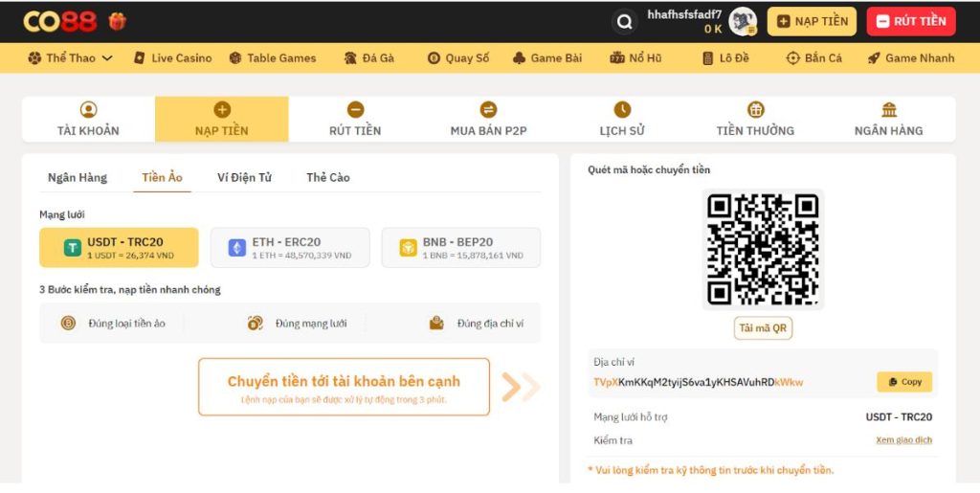The image size is (980, 493).
Task: Click the Thể Thao soccer ball icon
Action: [34, 58]
